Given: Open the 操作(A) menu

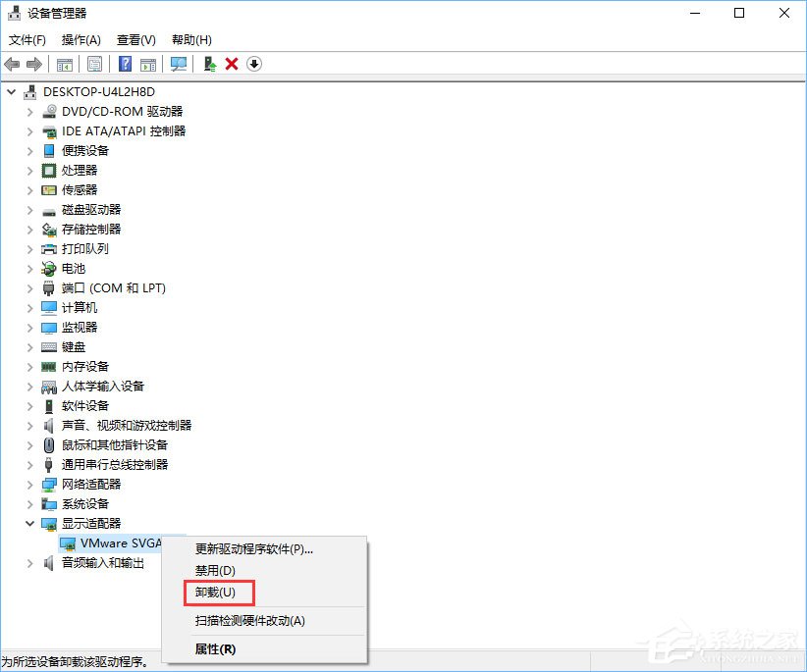Looking at the screenshot, I should click(x=81, y=40).
